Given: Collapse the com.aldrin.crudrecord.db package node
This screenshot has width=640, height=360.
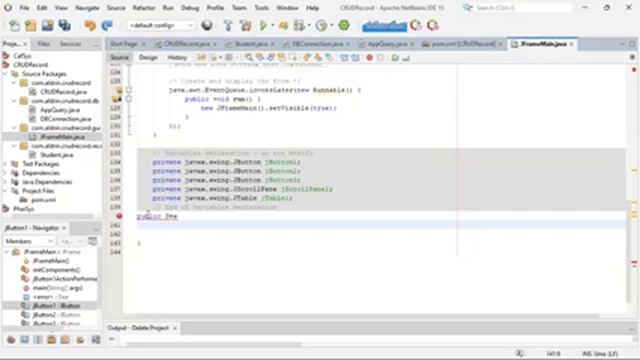Looking at the screenshot, I should 14,101.
